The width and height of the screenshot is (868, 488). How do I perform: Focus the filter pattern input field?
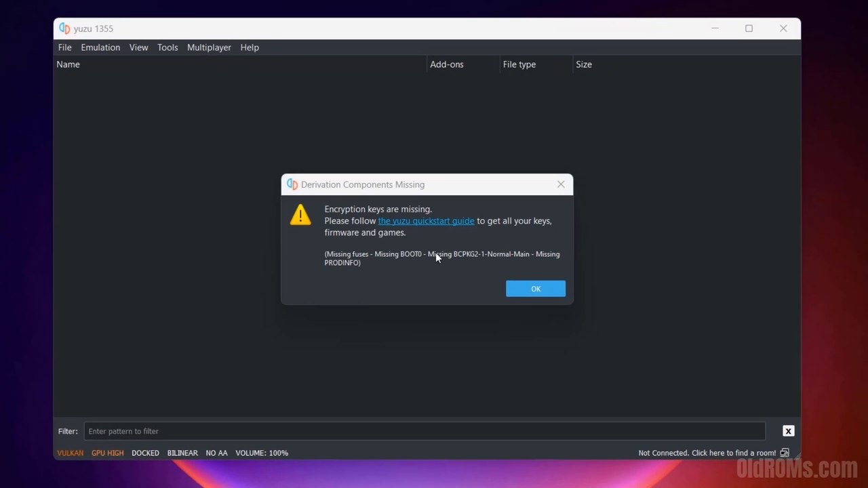pos(425,431)
